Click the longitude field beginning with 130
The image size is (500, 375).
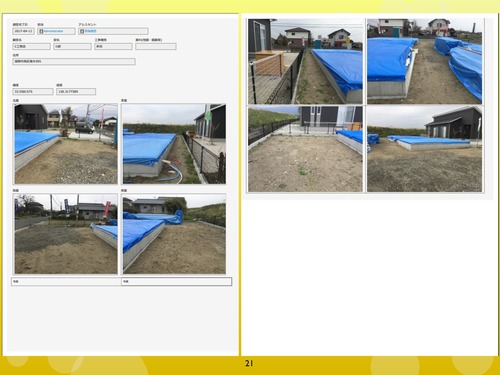coord(76,92)
